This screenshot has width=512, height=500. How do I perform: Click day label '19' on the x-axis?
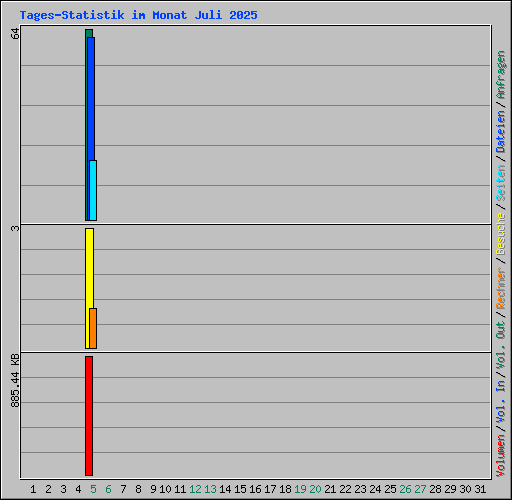300,489
